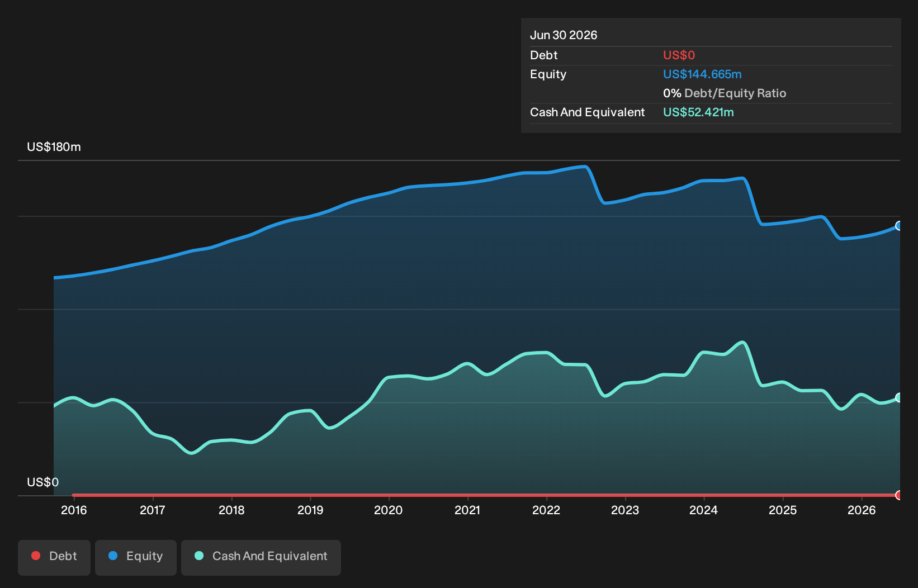Toggle the Cash And Equivalent legend button
Image resolution: width=918 pixels, height=588 pixels.
[261, 557]
